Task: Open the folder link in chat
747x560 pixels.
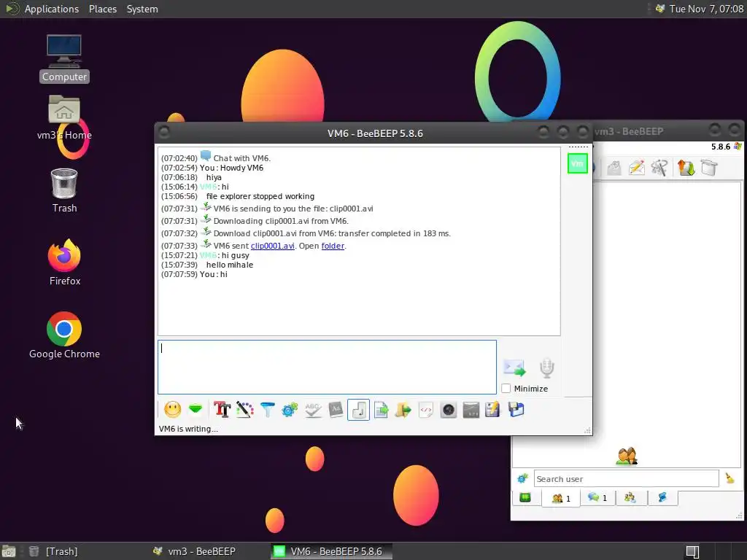Action: pos(333,246)
